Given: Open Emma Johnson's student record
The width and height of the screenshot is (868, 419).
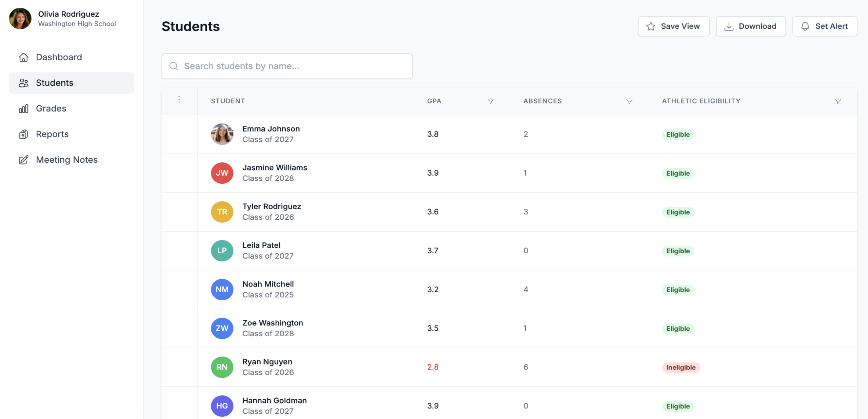Looking at the screenshot, I should pos(271,129).
